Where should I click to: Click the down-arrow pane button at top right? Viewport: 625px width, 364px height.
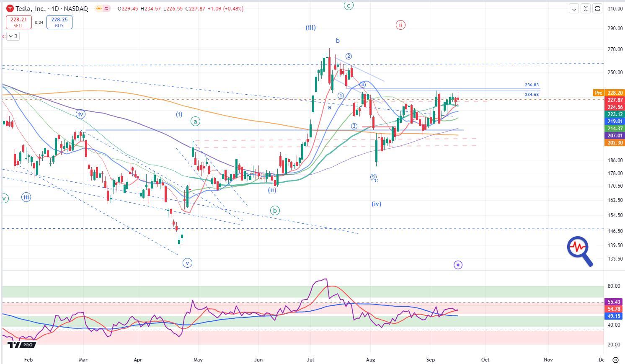pos(574,8)
